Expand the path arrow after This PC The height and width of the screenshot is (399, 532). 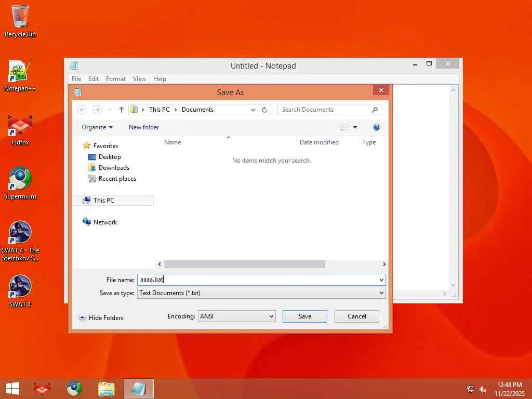tap(176, 110)
